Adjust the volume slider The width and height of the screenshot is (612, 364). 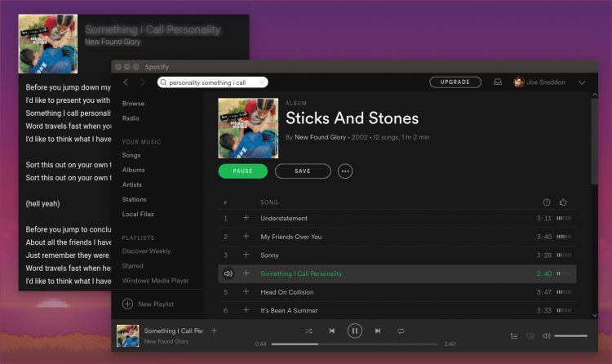pyautogui.click(x=570, y=336)
